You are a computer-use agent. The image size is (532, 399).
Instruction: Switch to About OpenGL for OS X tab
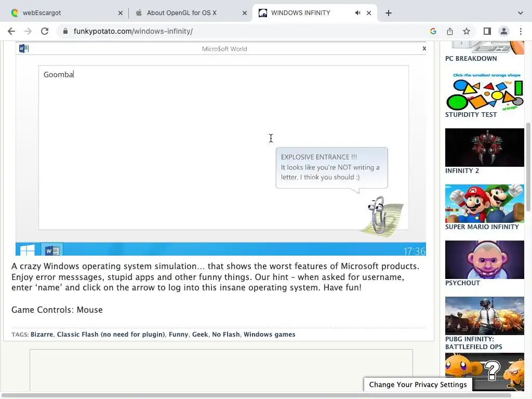pos(190,13)
